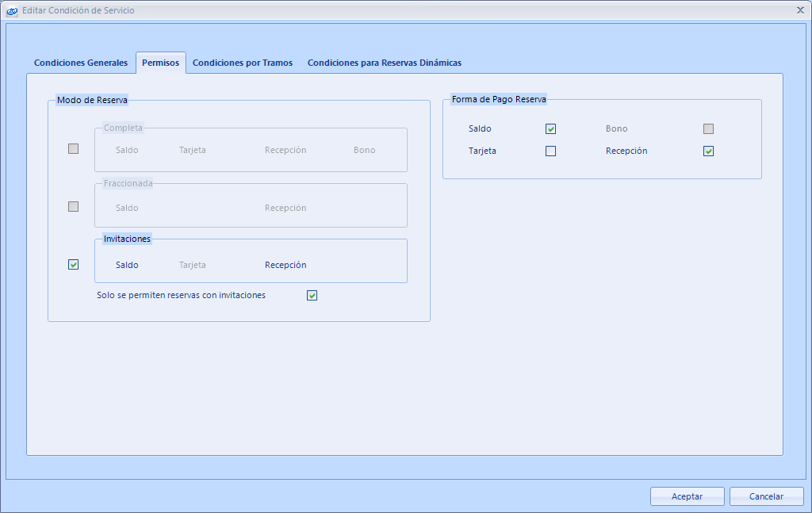Switch to the Condiciones Generales tab
This screenshot has height=513, width=812.
[x=80, y=63]
